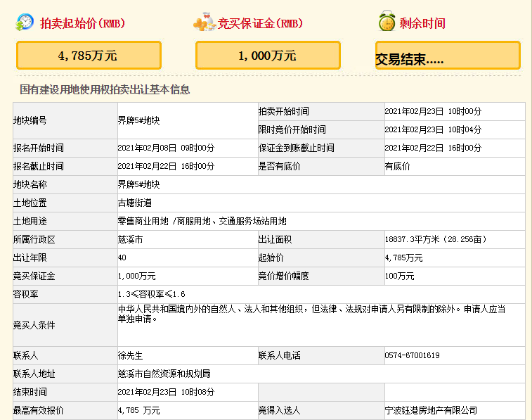Click the coins icon beside 竞买保证金
This screenshot has width=532, height=420.
click(204, 23)
